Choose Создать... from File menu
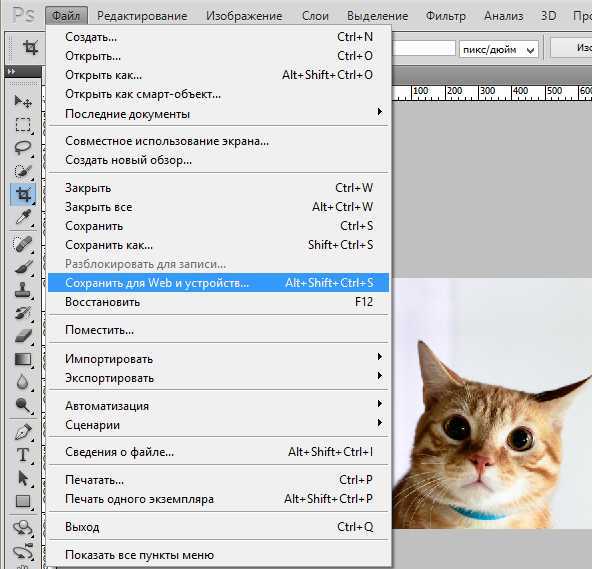This screenshot has height=569, width=592. (x=218, y=37)
